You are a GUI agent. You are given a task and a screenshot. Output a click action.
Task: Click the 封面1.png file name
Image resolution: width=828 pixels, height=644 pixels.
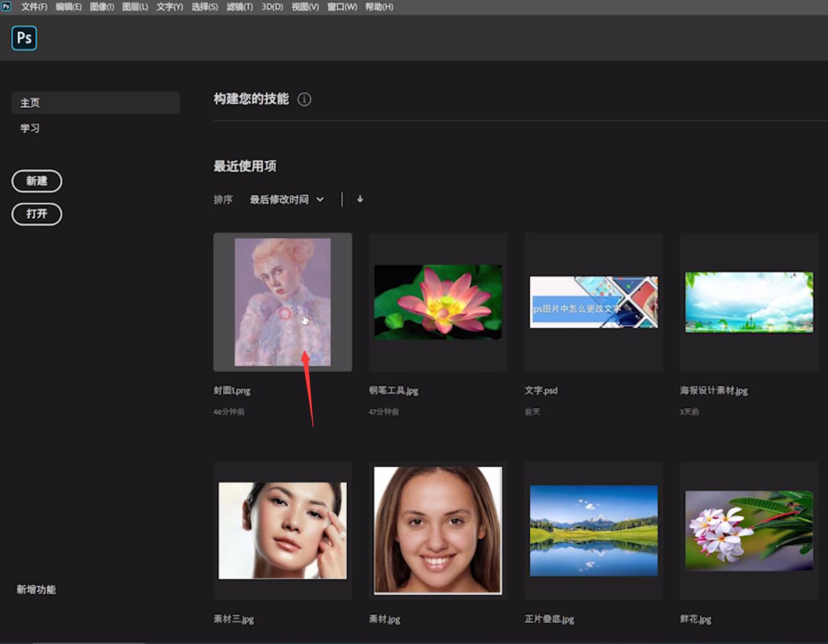(x=232, y=390)
